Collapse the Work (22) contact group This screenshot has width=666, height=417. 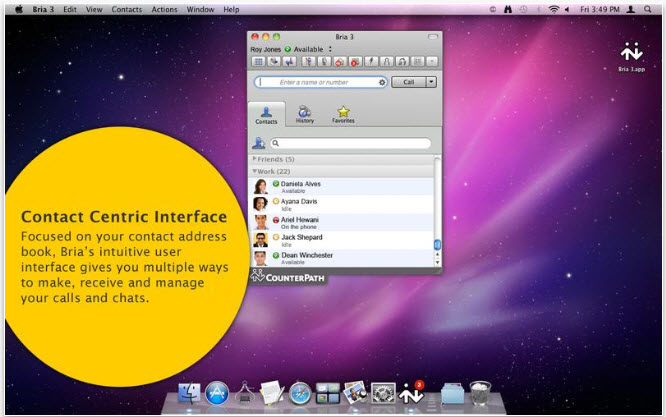[x=255, y=172]
